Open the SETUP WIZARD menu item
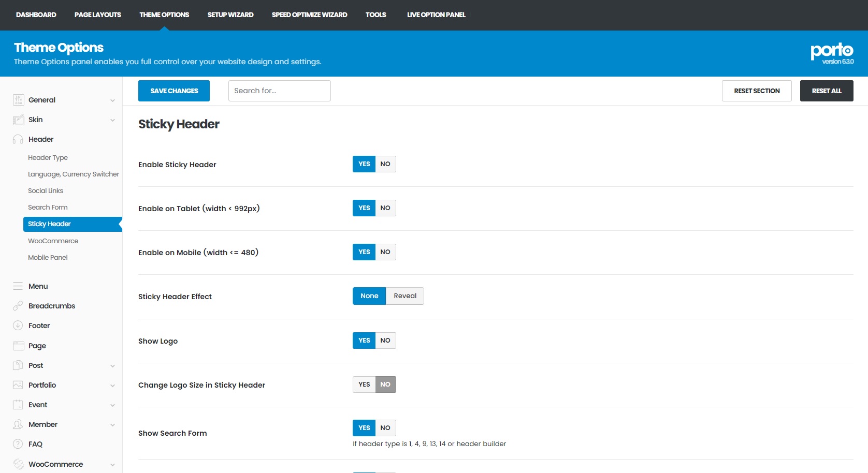Image resolution: width=868 pixels, height=473 pixels. tap(230, 14)
